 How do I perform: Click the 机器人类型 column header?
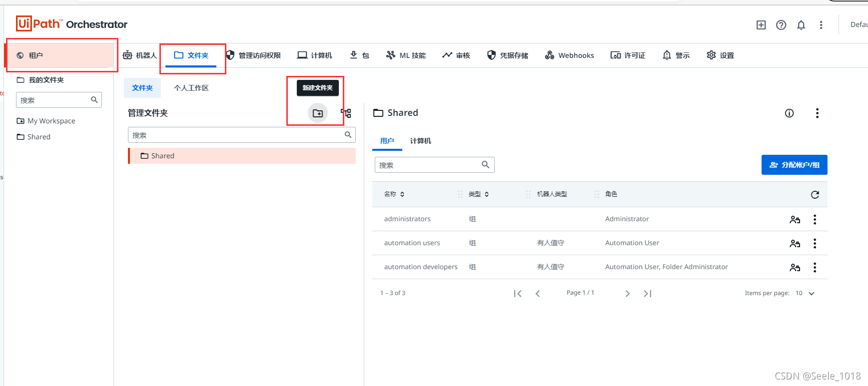(x=552, y=194)
